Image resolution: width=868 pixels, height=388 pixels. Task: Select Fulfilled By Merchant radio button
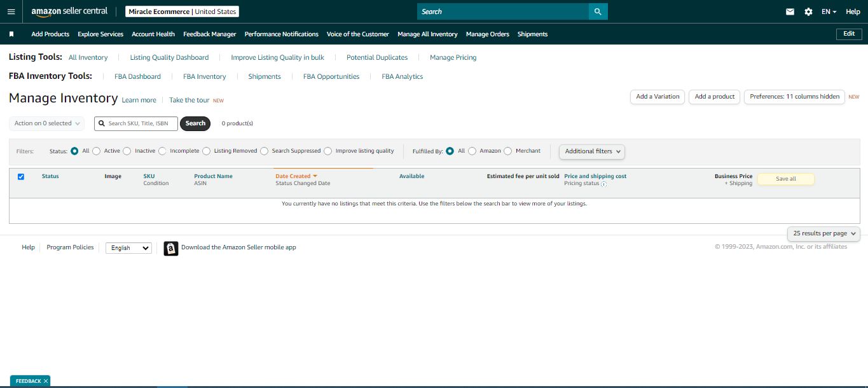[x=507, y=151]
